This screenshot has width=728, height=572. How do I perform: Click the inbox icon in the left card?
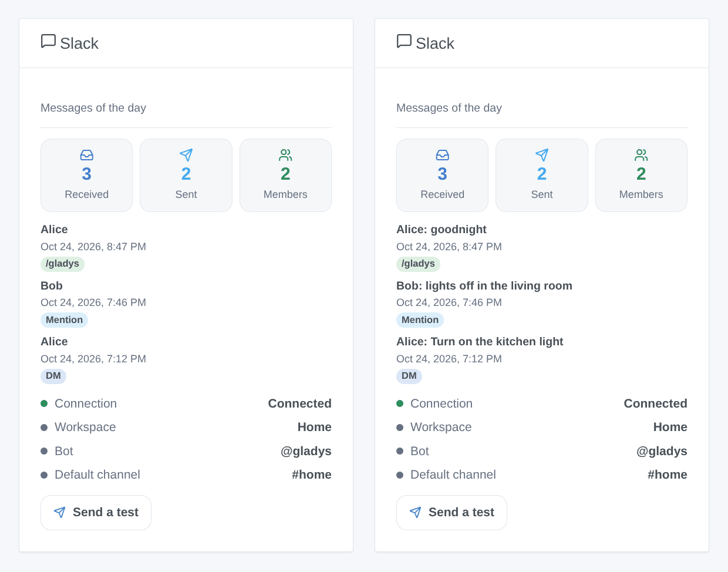[x=87, y=155]
